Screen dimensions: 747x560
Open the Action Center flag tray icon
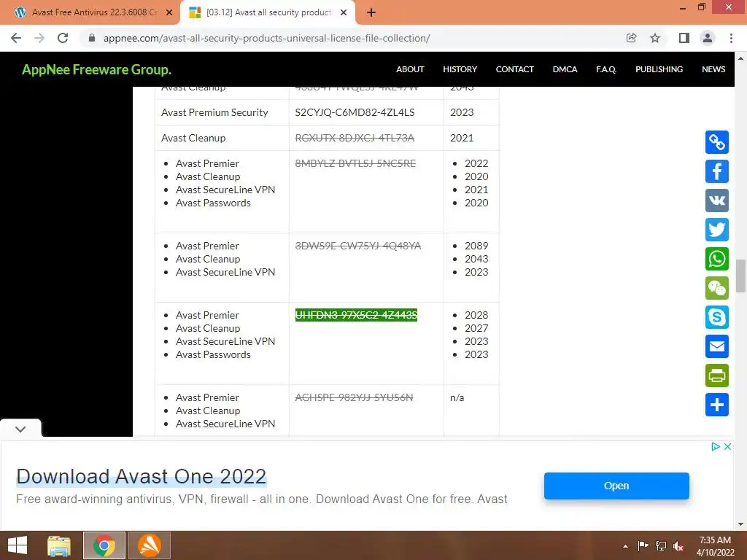point(643,546)
